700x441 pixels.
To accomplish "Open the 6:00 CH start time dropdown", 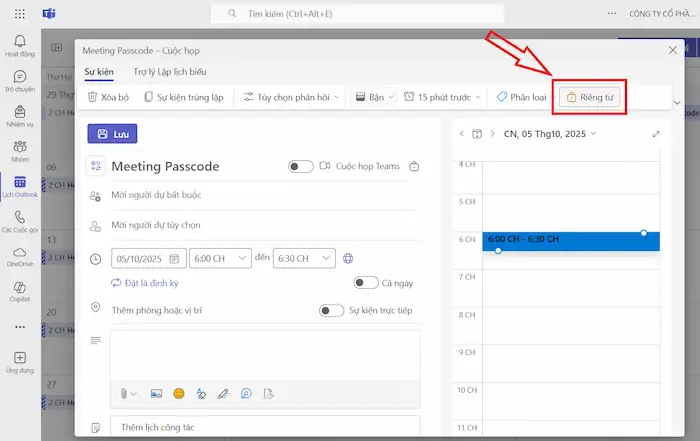I will [x=221, y=258].
